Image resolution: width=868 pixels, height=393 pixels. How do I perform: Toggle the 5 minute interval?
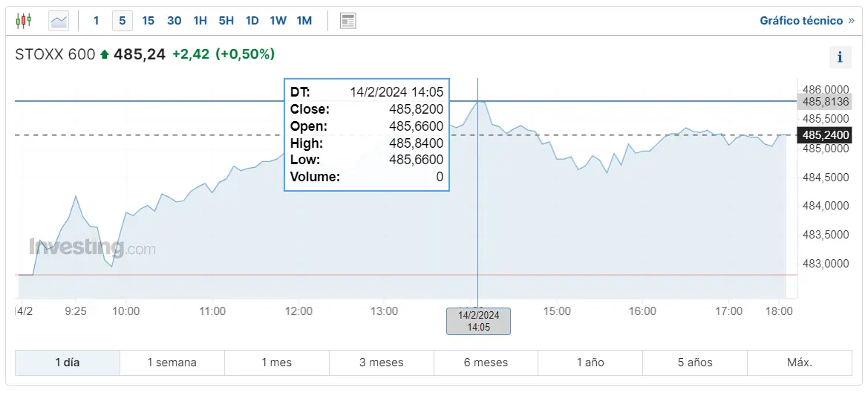[123, 21]
